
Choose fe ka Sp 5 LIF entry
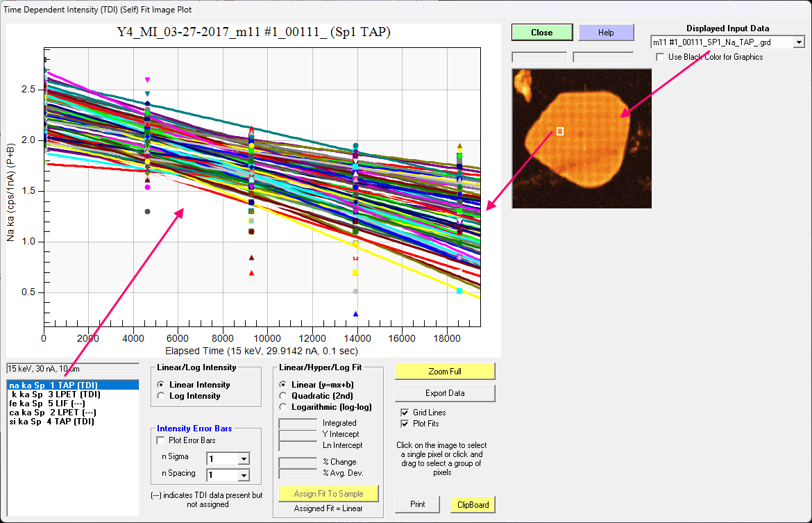(47, 403)
